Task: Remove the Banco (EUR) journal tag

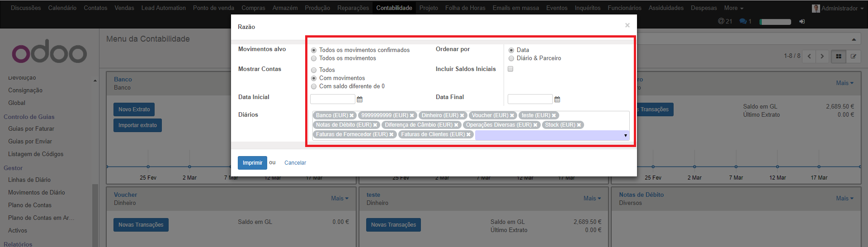Action: coord(352,116)
